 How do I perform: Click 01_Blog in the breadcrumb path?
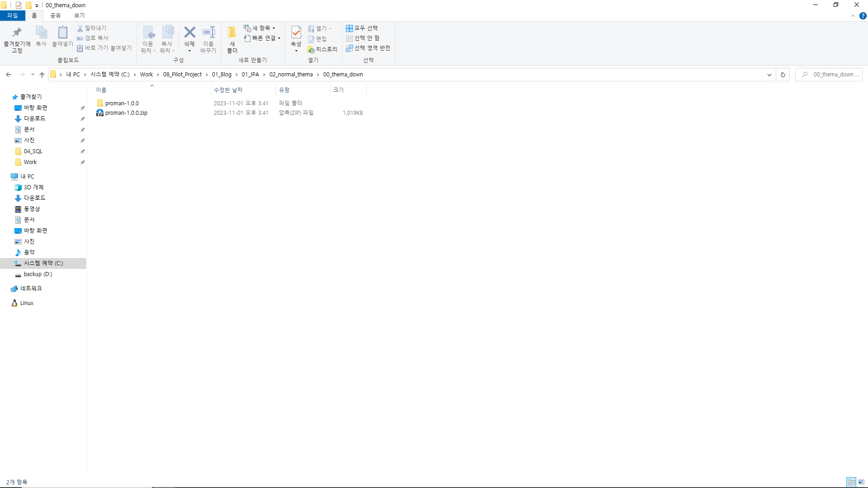(x=222, y=75)
